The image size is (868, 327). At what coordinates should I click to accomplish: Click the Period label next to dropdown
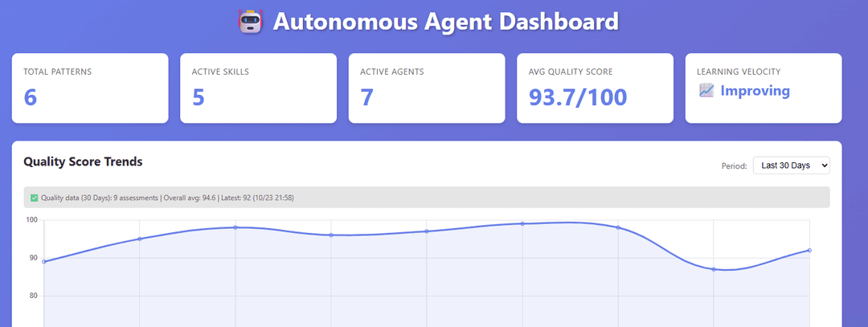click(x=734, y=166)
